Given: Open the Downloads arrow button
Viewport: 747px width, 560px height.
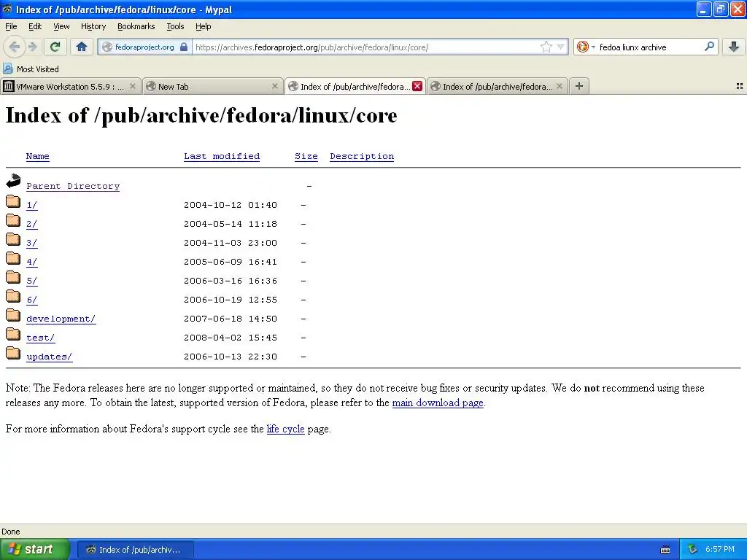Looking at the screenshot, I should coord(734,47).
